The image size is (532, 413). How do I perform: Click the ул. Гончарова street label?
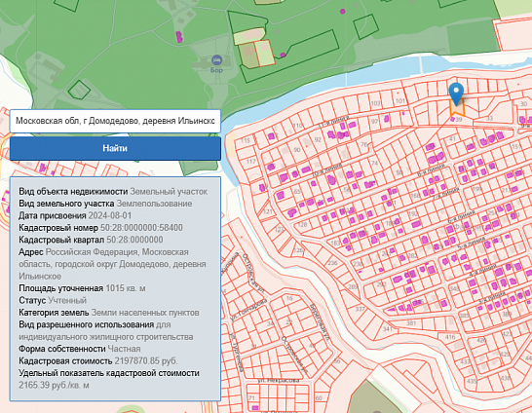[x=248, y=309]
